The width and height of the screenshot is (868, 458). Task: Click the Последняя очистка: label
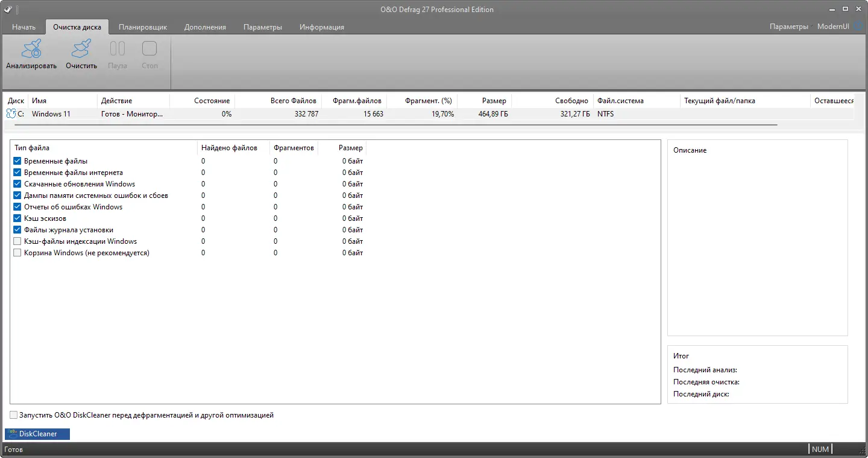(706, 382)
